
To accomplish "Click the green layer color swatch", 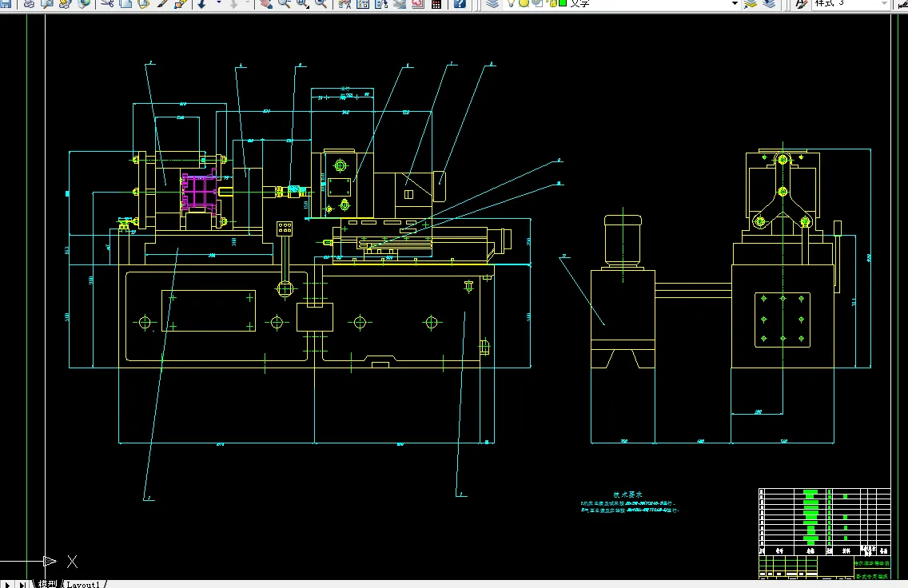I will (562, 3).
